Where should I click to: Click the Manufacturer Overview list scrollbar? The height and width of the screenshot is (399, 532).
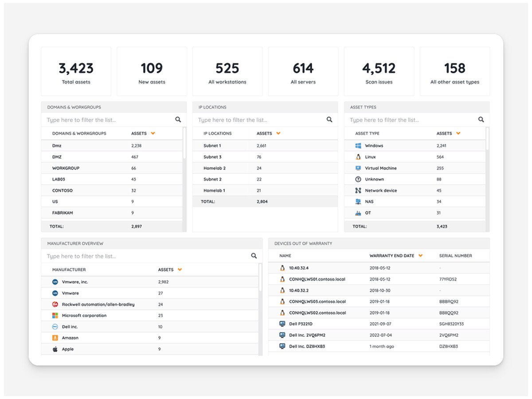260,279
